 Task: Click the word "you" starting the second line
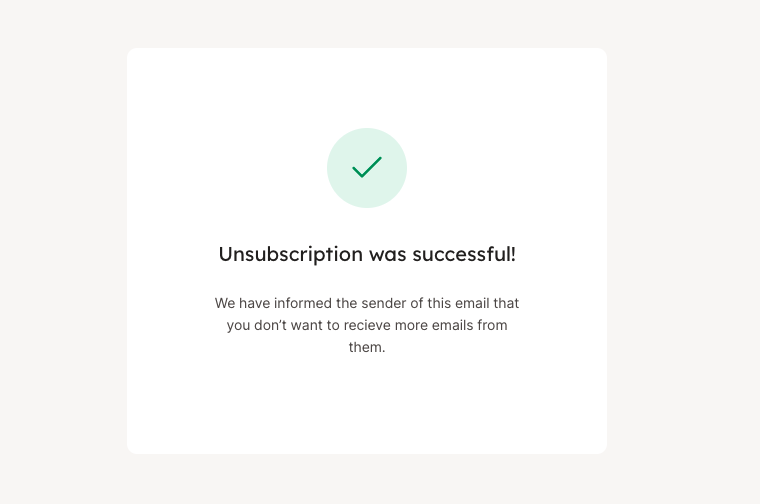pyautogui.click(x=238, y=325)
